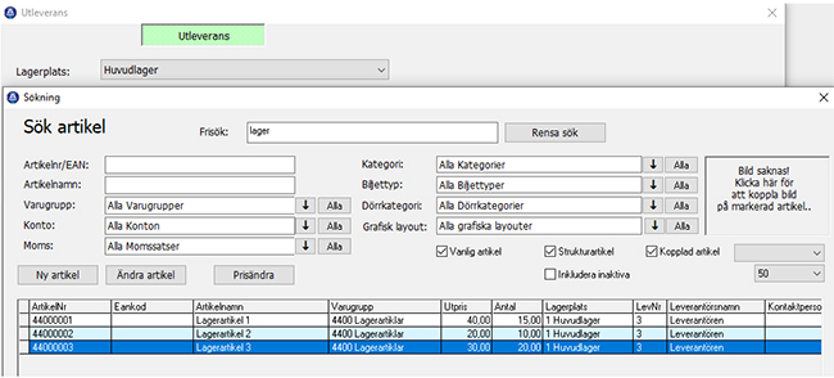Viewport: 834px width, 378px height.
Task: Click the Frisök search field containing lager
Action: point(372,133)
